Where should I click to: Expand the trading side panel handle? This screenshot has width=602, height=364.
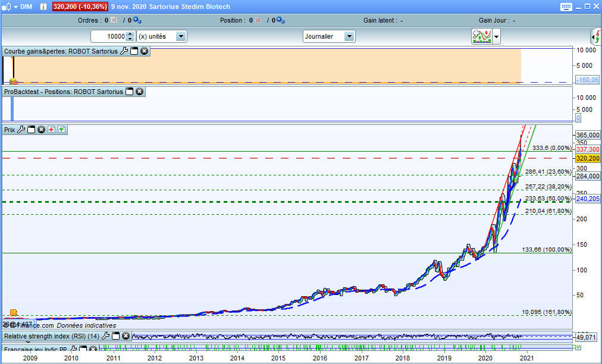595,37
